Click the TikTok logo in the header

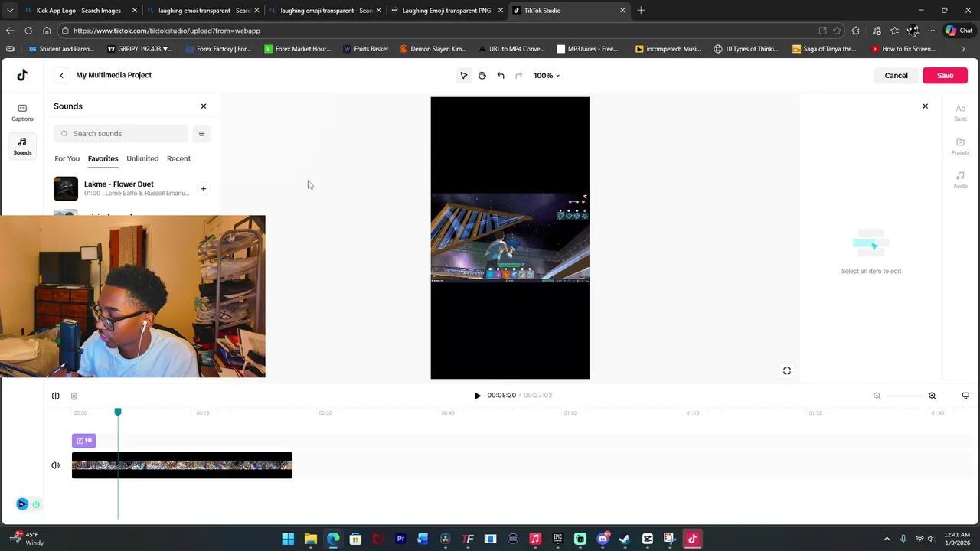point(22,75)
